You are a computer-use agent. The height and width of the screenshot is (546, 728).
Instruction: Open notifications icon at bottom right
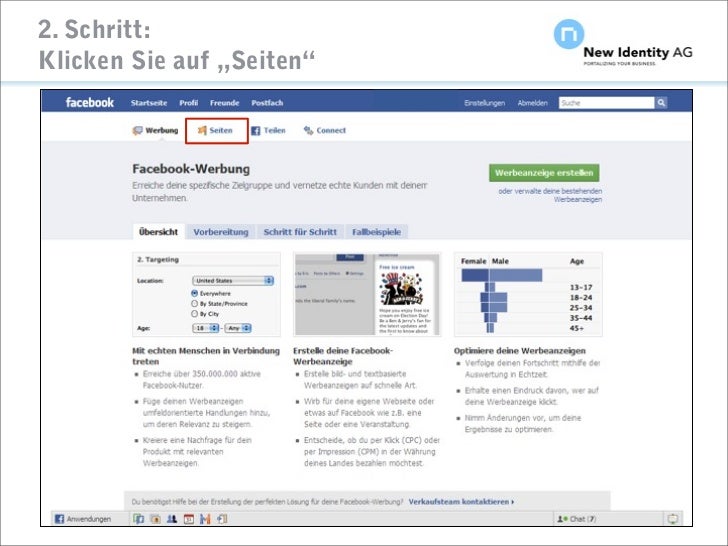673,519
